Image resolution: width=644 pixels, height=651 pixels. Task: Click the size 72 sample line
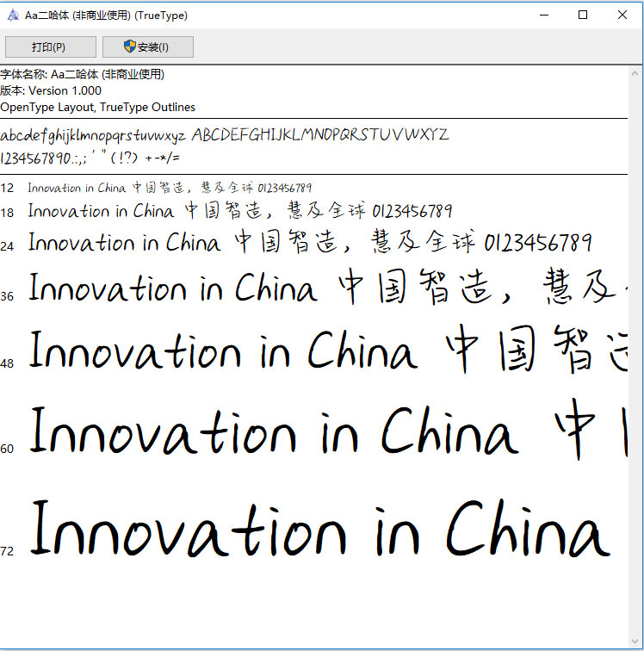click(319, 528)
